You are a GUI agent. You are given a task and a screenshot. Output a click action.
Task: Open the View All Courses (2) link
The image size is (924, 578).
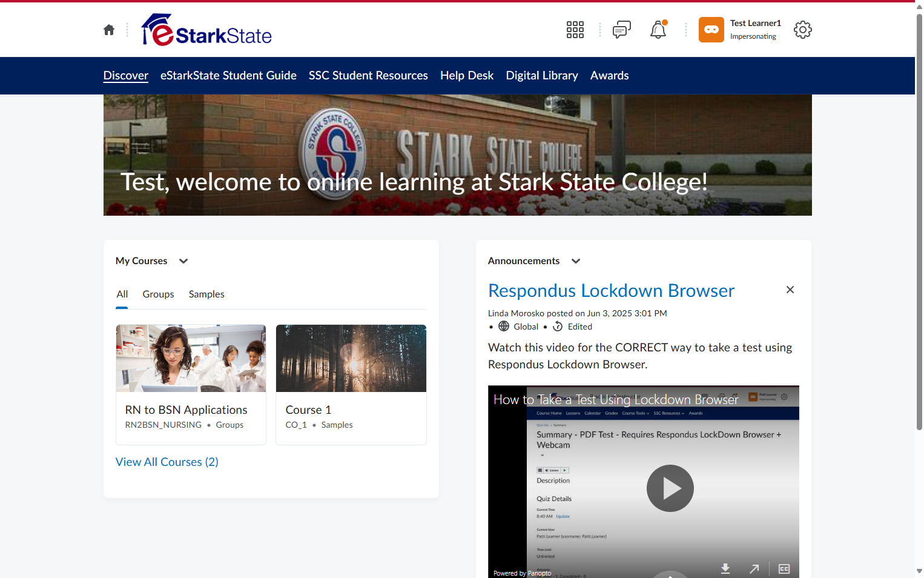[167, 462]
